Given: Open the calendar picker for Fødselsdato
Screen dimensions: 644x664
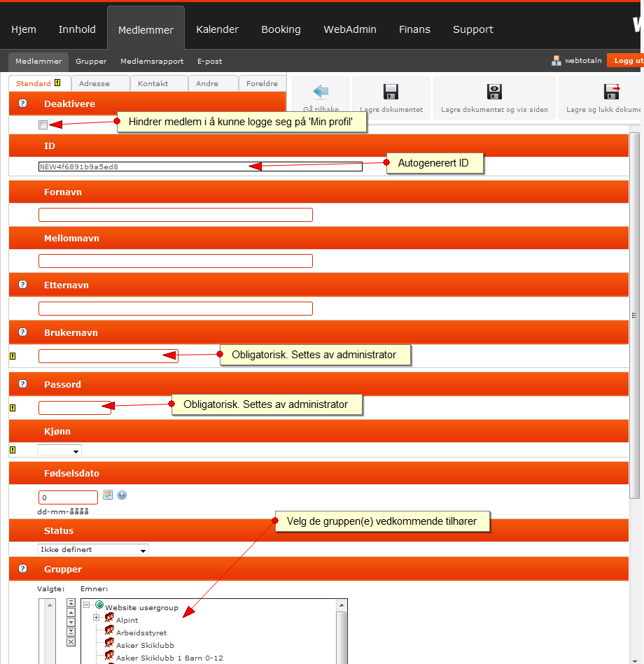Looking at the screenshot, I should tap(108, 495).
